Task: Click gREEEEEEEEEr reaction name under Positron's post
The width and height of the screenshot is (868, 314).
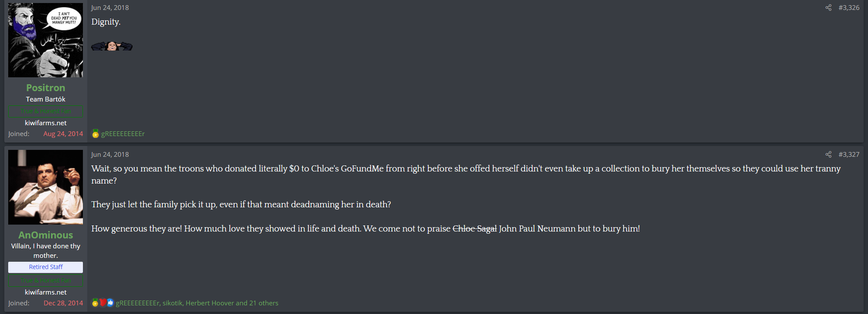Action: pyautogui.click(x=123, y=134)
